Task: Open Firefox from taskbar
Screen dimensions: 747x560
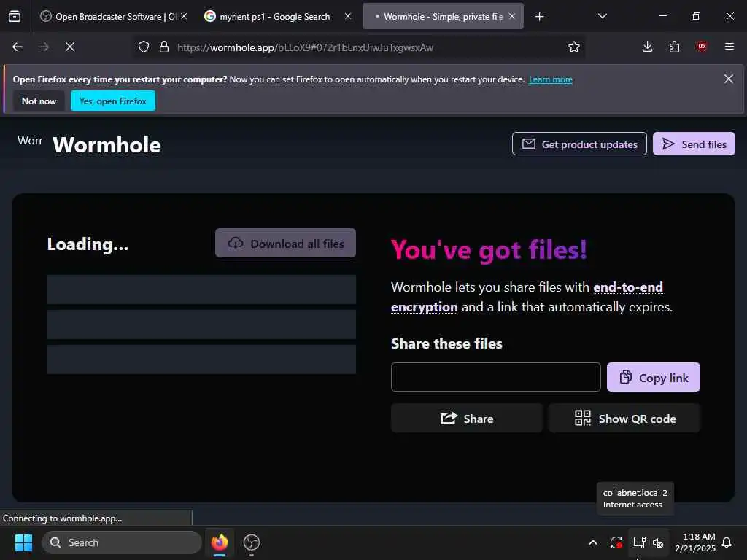Action: point(220,542)
